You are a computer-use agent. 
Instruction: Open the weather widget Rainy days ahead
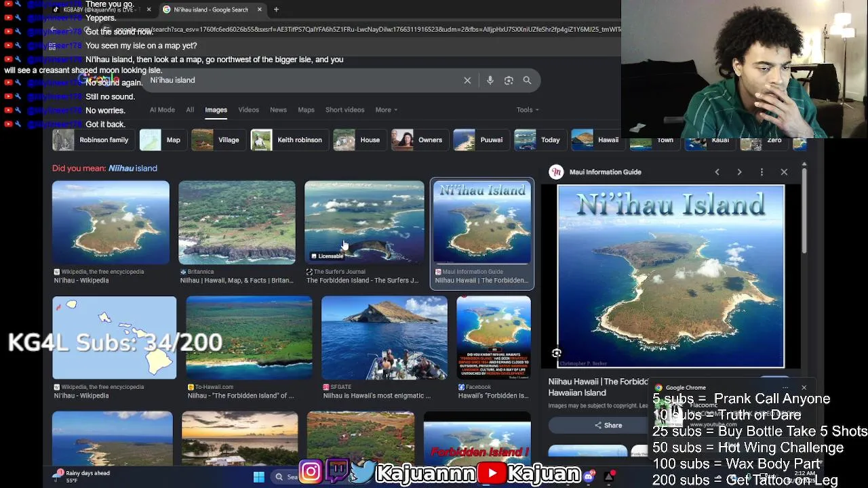[x=83, y=476]
